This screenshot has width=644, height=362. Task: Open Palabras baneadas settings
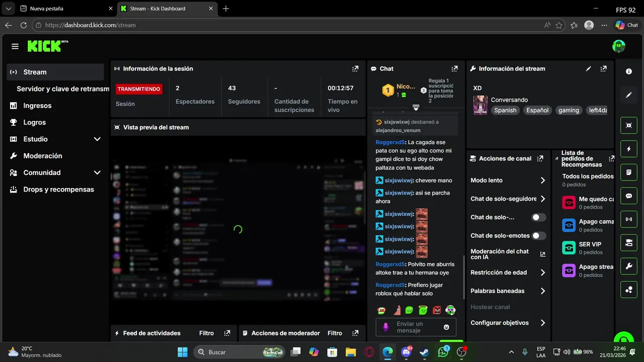pos(508,291)
